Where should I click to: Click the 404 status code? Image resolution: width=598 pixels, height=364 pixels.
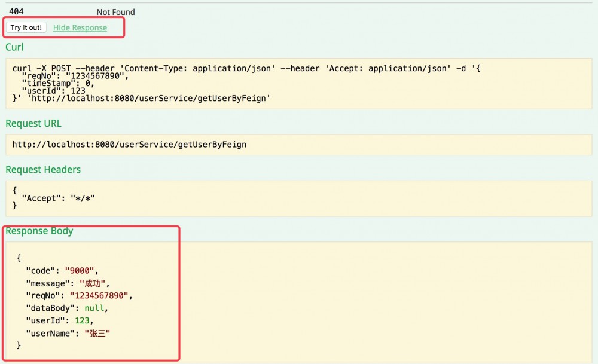tap(17, 11)
